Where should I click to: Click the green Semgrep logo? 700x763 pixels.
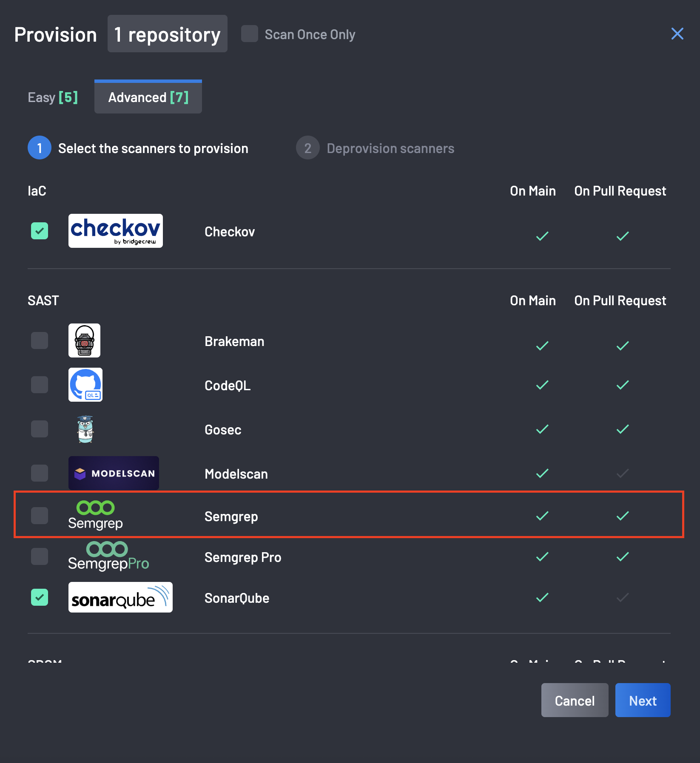click(x=95, y=515)
